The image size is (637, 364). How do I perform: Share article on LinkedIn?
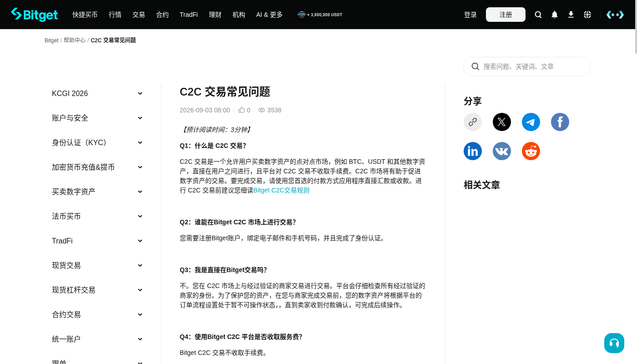tap(473, 151)
